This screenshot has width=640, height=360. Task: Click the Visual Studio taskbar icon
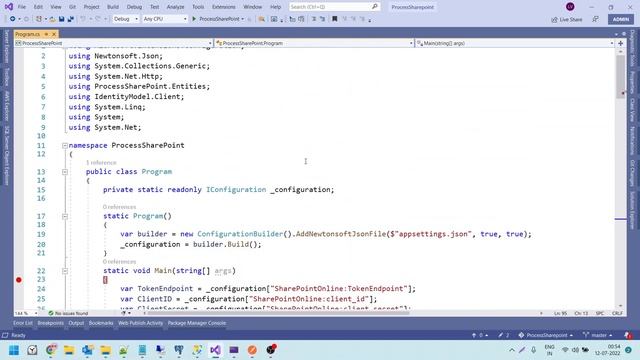click(x=216, y=350)
